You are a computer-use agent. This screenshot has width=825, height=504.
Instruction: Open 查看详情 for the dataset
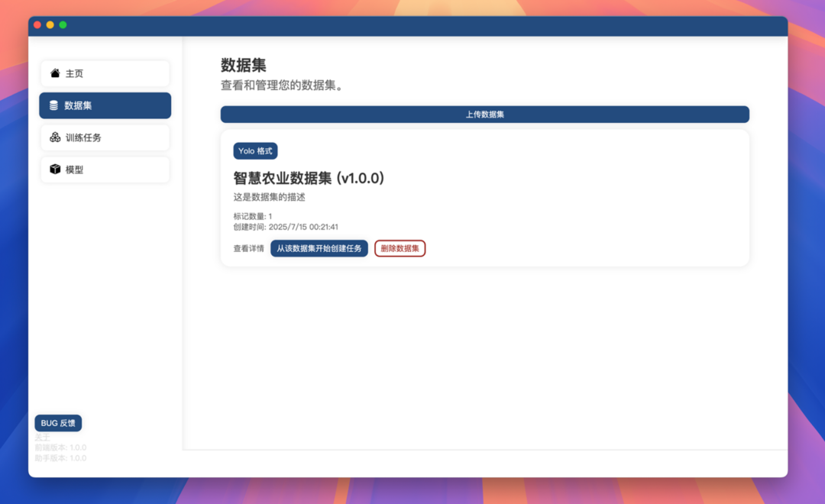pos(245,248)
